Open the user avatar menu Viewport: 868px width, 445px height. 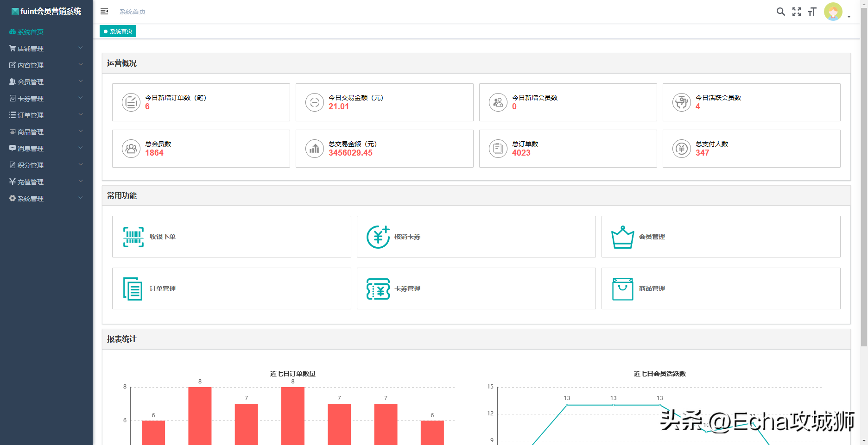coord(833,12)
